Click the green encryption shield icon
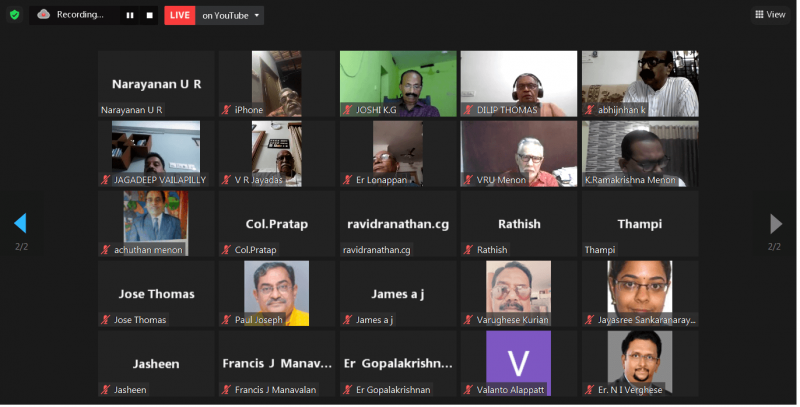The height and width of the screenshot is (407, 800). pyautogui.click(x=15, y=15)
